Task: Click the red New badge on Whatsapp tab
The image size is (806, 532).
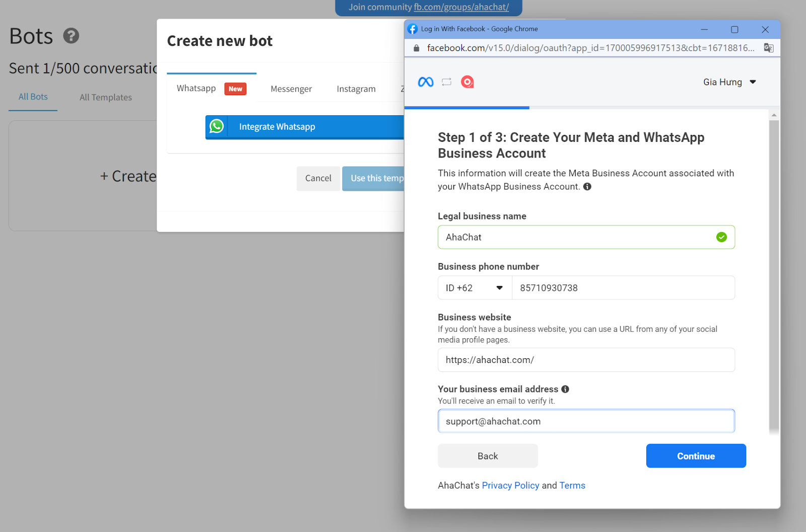Action: coord(235,89)
